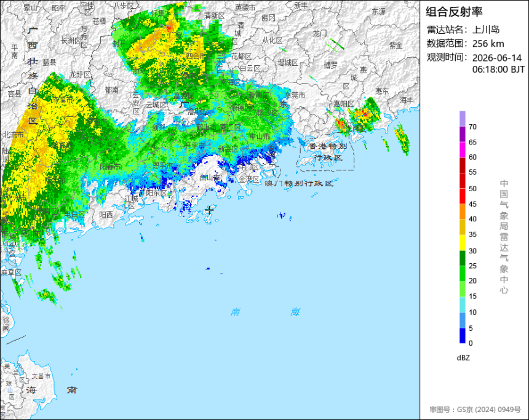Click the 香港特别行政区 map label

(x=328, y=152)
